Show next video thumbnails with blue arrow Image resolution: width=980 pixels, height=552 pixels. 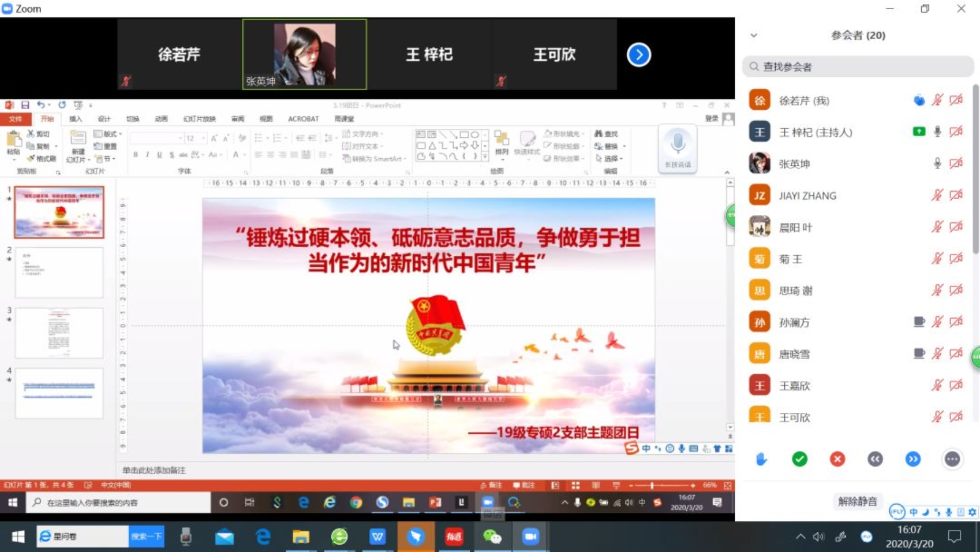(638, 55)
